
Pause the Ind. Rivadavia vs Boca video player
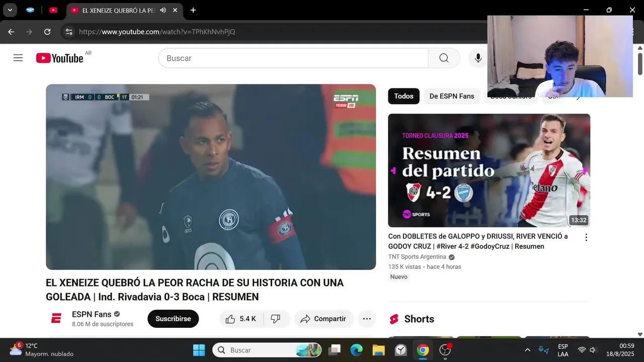[211, 177]
